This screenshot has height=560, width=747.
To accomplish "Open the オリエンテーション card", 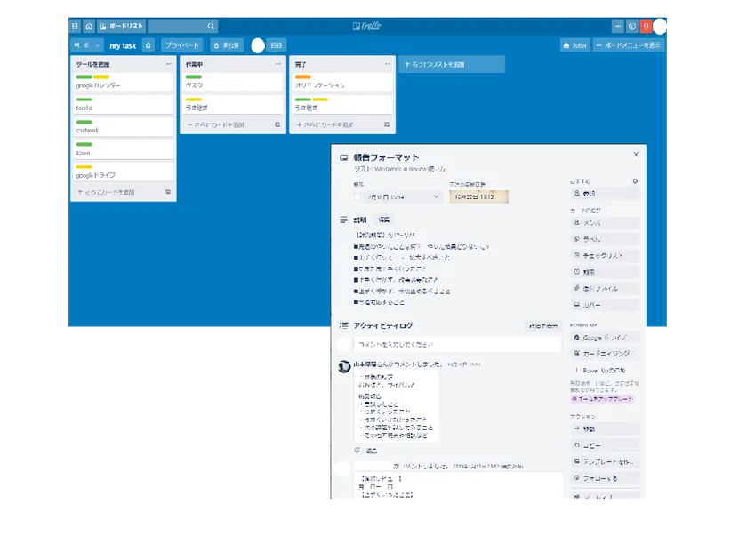I will tap(342, 82).
